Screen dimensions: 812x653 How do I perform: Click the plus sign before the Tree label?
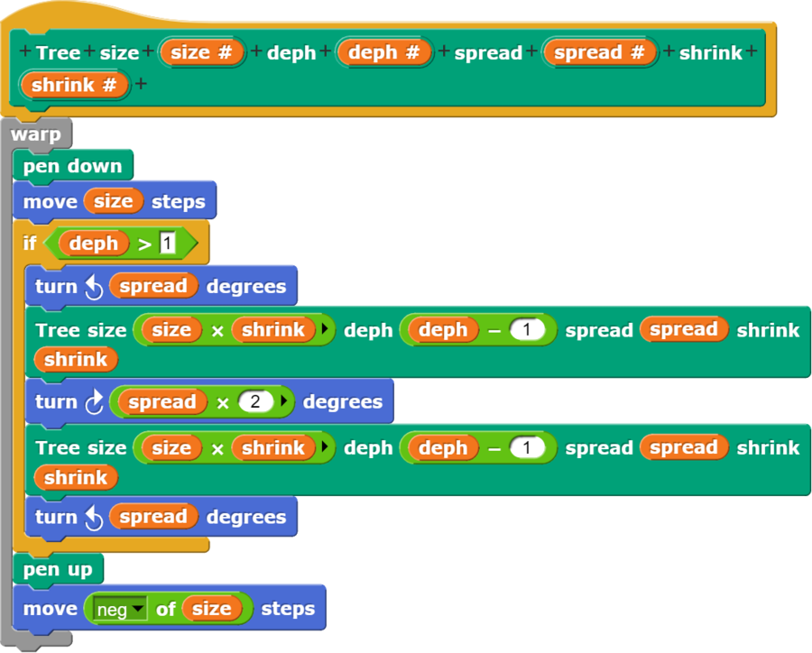pos(24,52)
